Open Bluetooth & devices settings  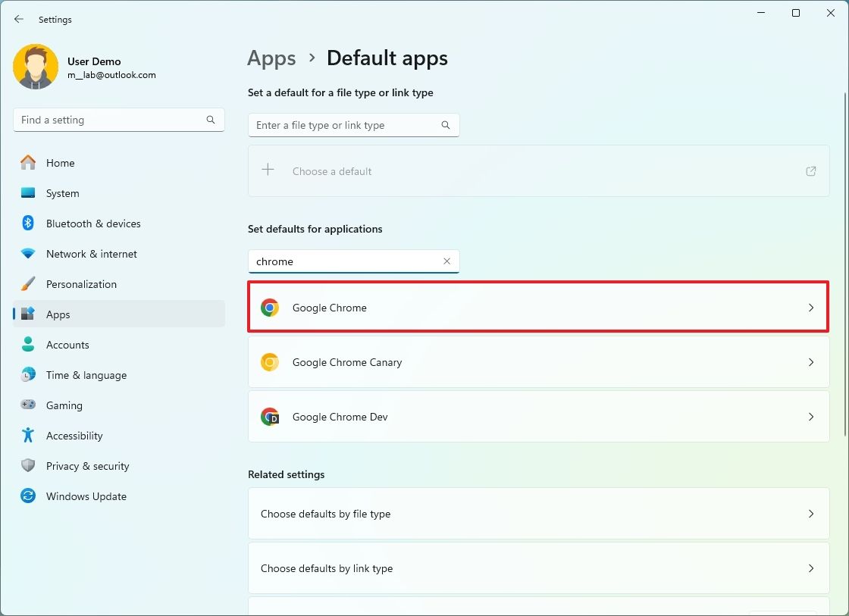click(x=28, y=224)
